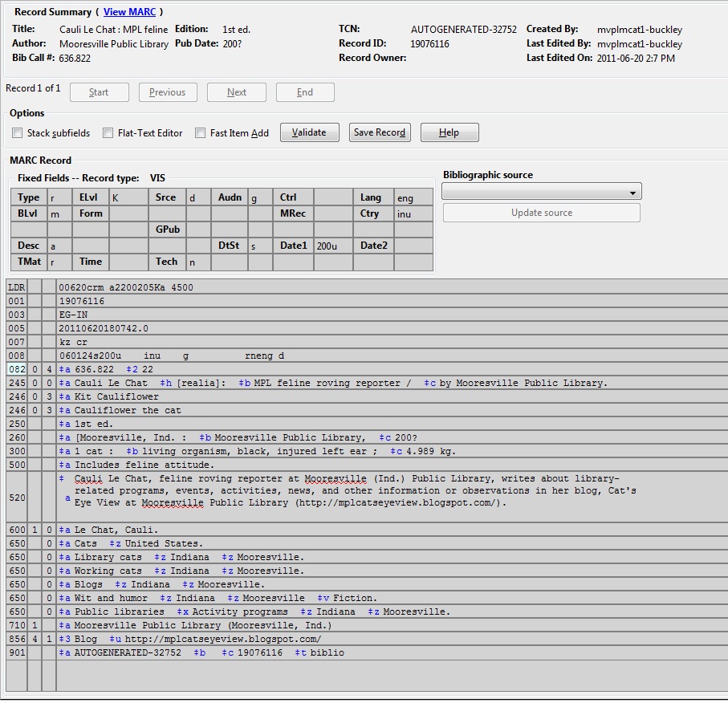Click the 856 blog URL field

click(x=392, y=640)
